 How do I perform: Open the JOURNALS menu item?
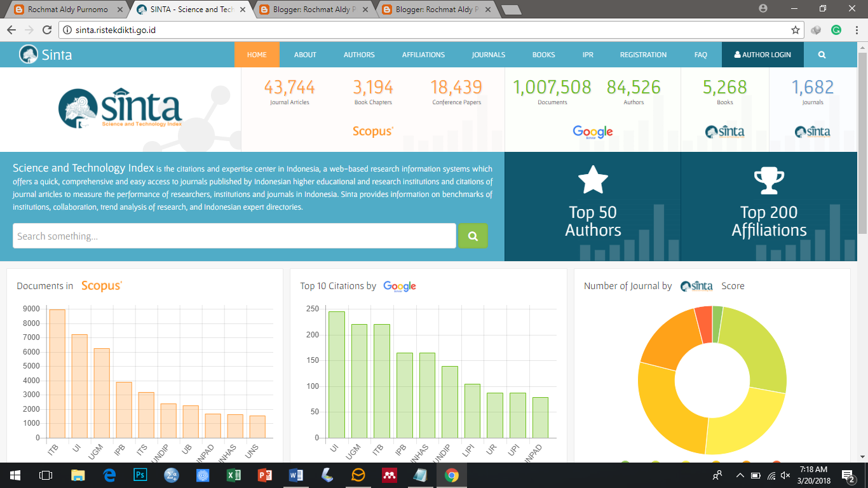tap(489, 55)
